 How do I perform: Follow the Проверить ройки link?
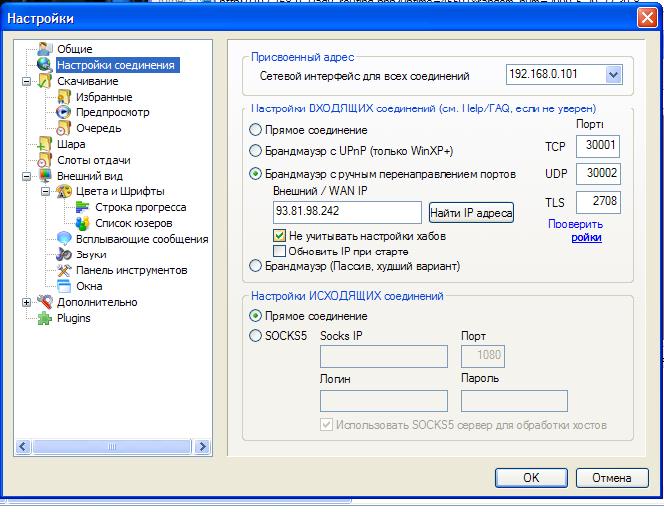point(586,238)
